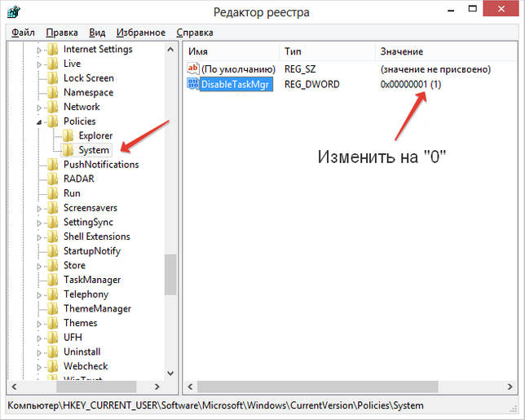Click tree horizontal scrollbar right arrow
The height and width of the screenshot is (420, 525).
click(x=157, y=387)
